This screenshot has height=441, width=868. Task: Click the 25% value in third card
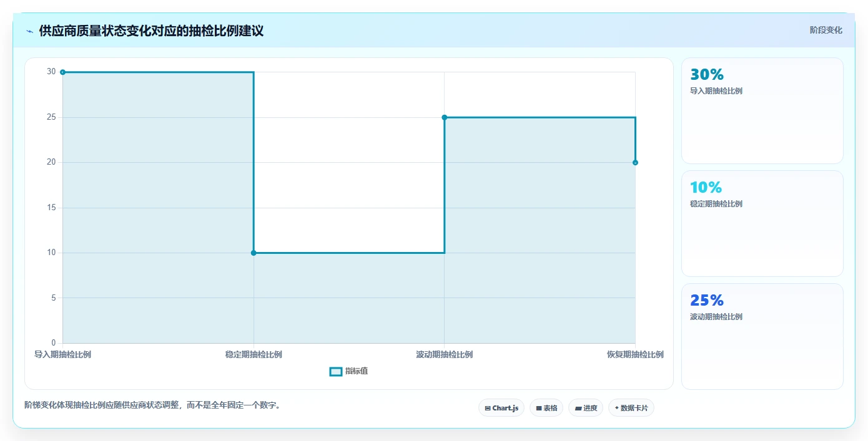pos(707,300)
